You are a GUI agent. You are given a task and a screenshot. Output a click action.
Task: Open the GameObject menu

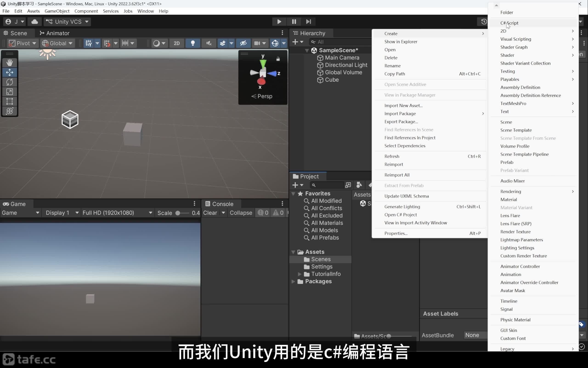[57, 11]
